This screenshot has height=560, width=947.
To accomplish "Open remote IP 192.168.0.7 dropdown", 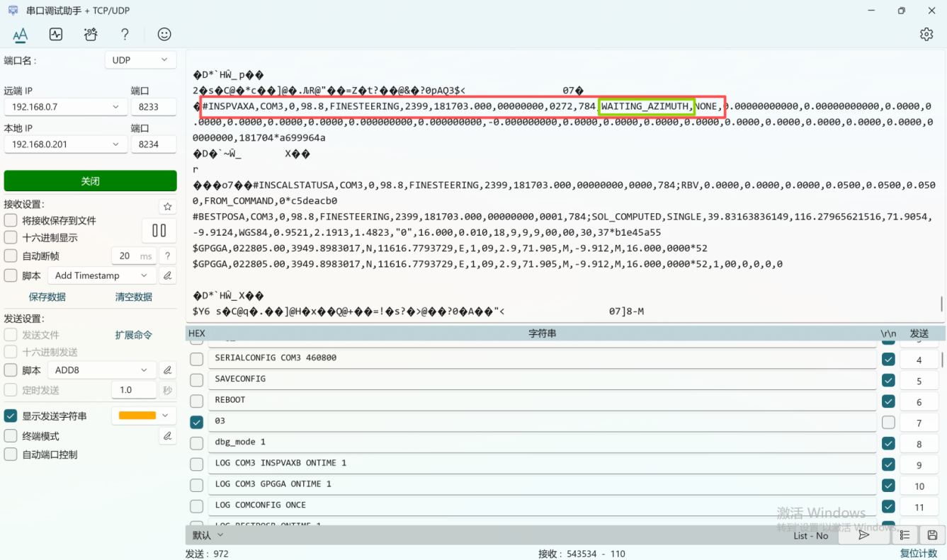I will pos(65,107).
